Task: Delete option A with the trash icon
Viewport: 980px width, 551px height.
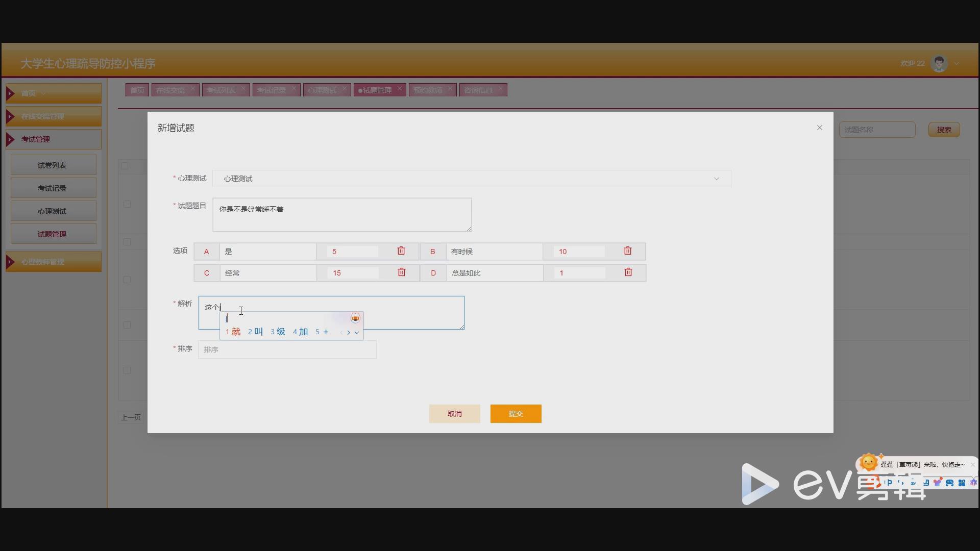Action: [401, 251]
